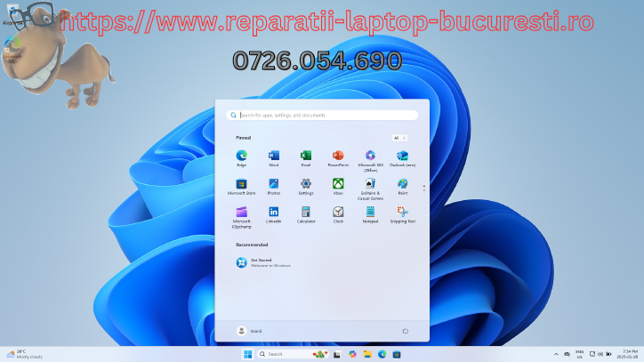Open the Excel pinned app
The image size is (644, 362).
coord(306,157)
